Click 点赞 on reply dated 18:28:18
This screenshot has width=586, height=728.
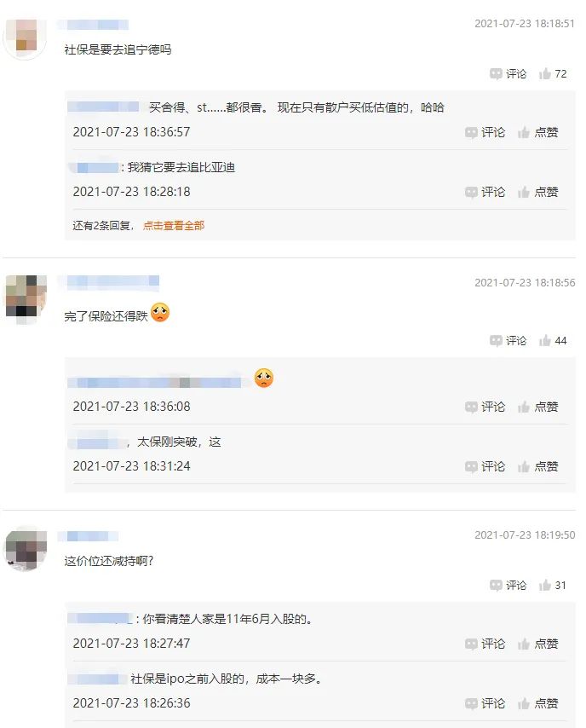537,192
